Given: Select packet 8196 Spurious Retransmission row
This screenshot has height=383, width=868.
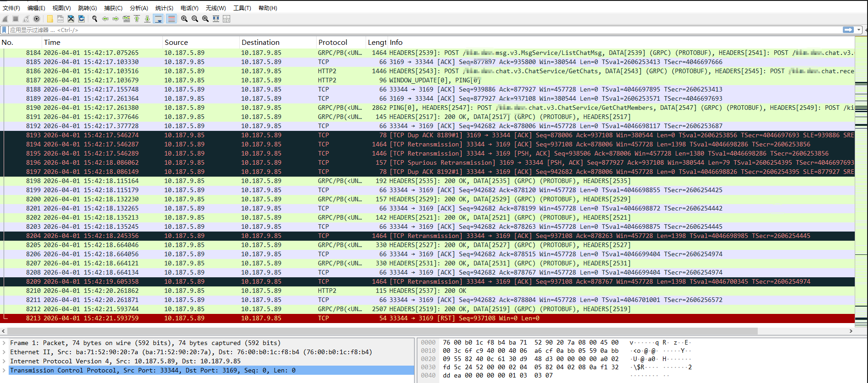Looking at the screenshot, I should pos(427,162).
